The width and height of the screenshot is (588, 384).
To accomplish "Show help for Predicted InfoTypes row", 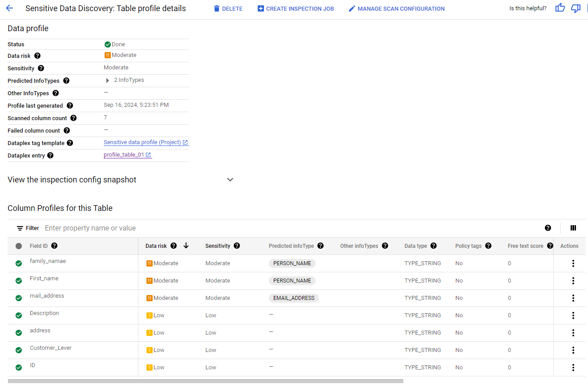I will [x=66, y=81].
